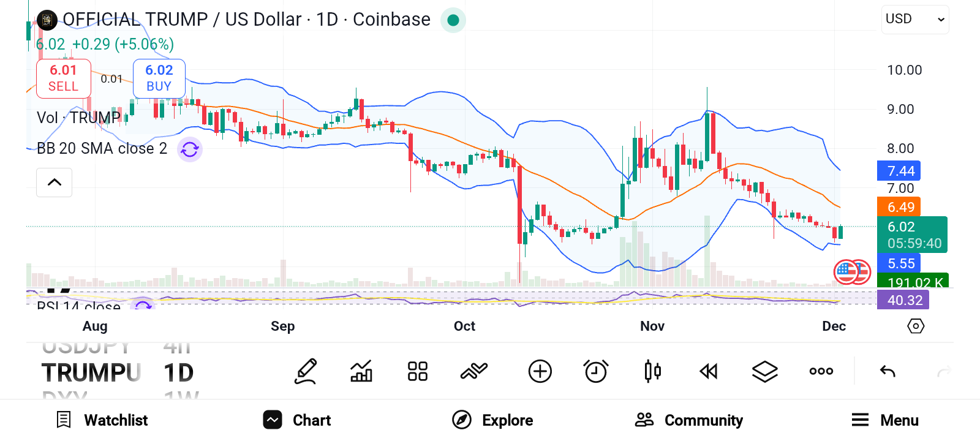Click the orange 6.49 price label
Viewport: 980px width, 441px height.
click(899, 207)
